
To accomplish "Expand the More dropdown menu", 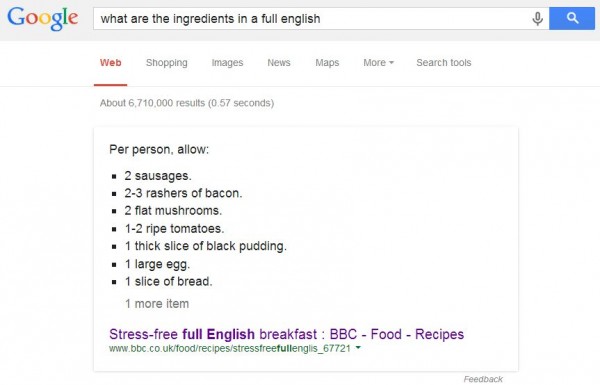I will 378,62.
